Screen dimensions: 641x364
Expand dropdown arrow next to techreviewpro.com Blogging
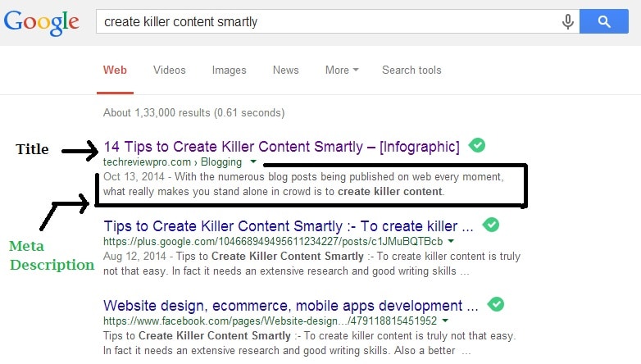[x=253, y=162]
